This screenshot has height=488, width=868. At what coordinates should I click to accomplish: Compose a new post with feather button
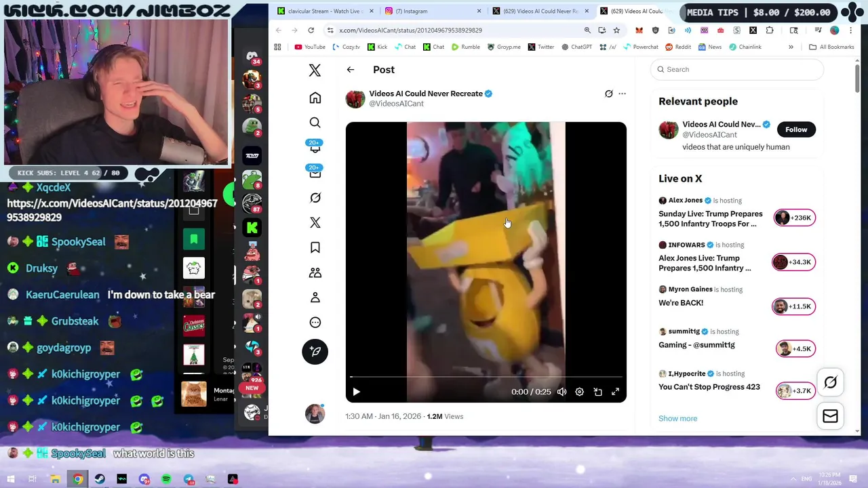point(315,351)
